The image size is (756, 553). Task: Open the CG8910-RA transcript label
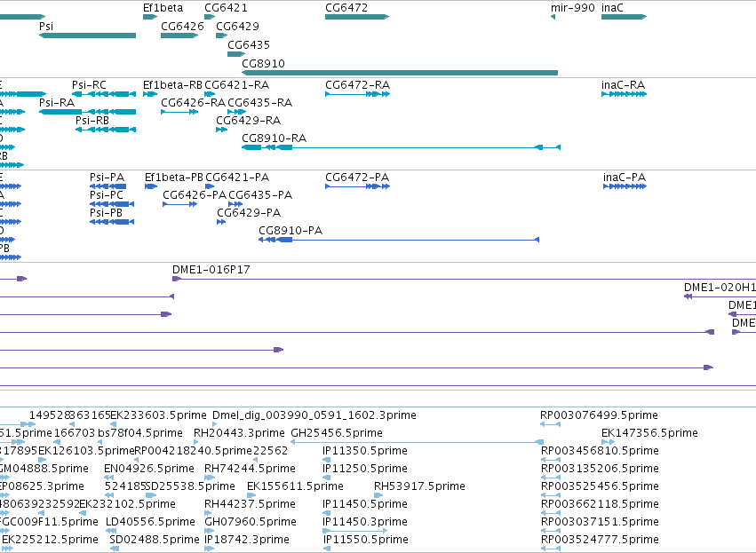(274, 138)
